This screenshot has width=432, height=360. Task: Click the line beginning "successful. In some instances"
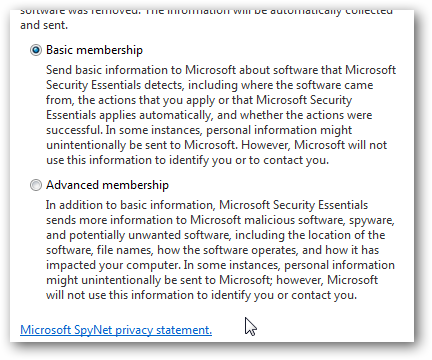pos(199,130)
